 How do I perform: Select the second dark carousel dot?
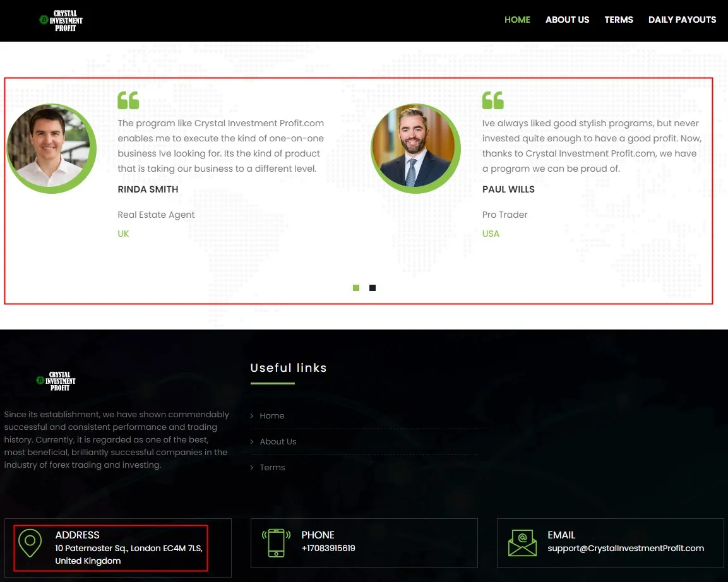[373, 288]
